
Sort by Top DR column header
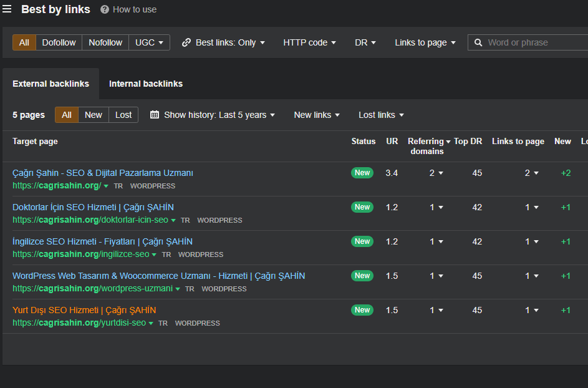click(x=468, y=141)
